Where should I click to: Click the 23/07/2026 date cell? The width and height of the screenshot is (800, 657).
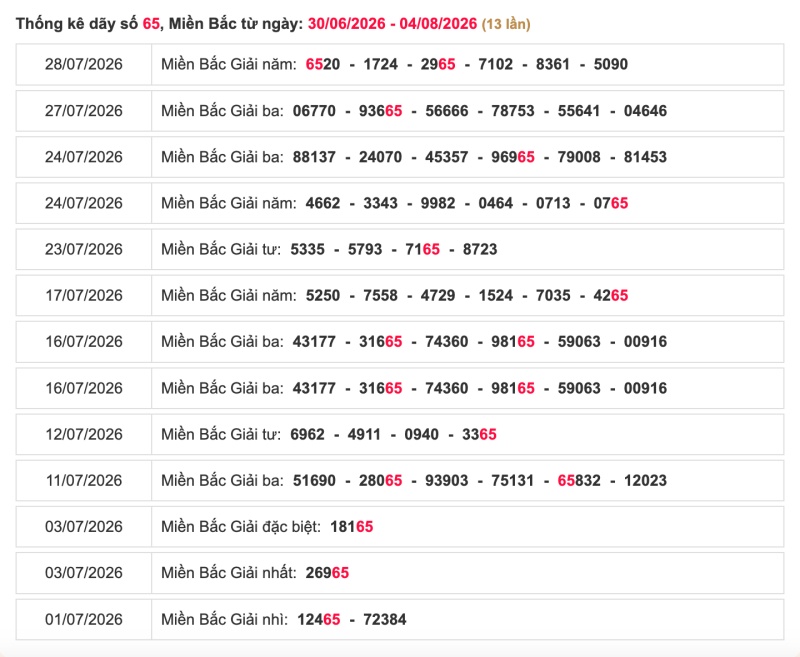[x=84, y=249]
